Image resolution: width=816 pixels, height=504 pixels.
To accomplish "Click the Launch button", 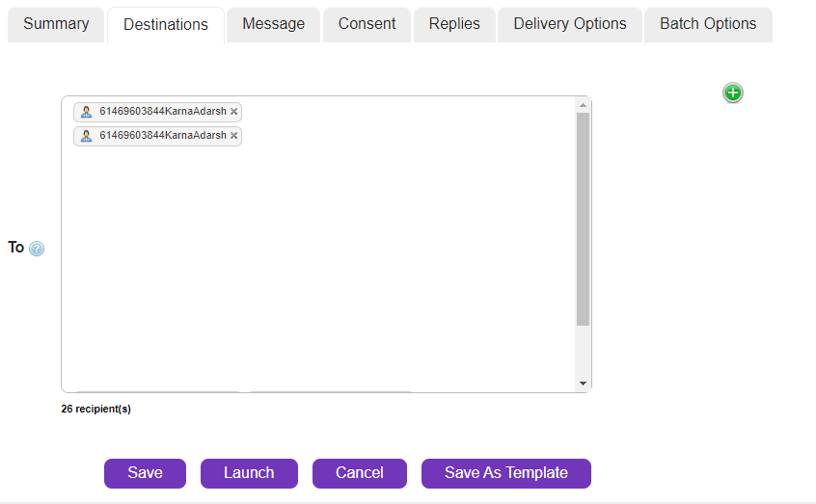I will pyautogui.click(x=249, y=473).
